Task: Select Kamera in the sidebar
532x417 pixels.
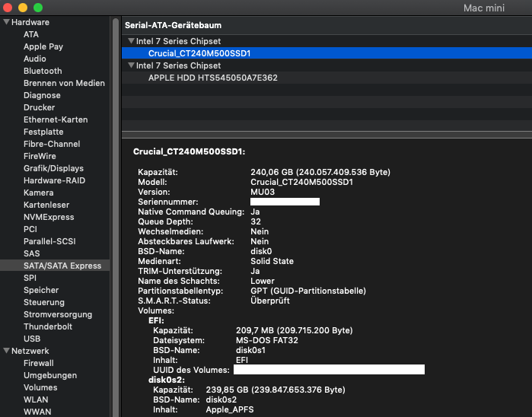Action: (39, 193)
